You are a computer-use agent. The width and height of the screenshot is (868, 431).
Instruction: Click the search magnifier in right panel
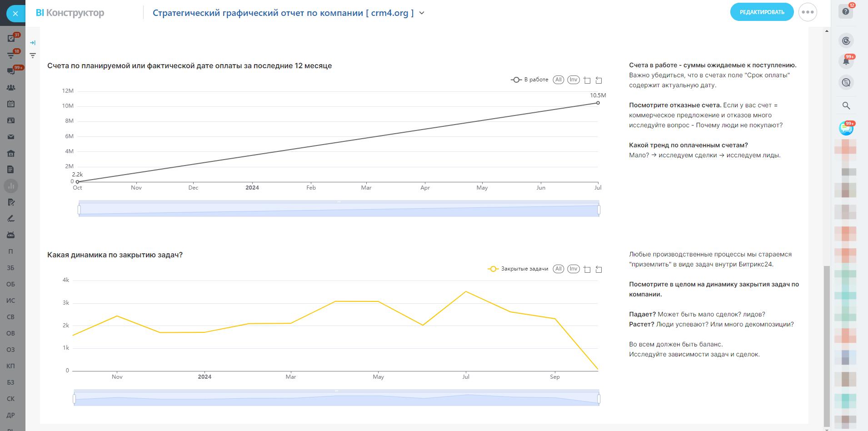[x=846, y=105]
